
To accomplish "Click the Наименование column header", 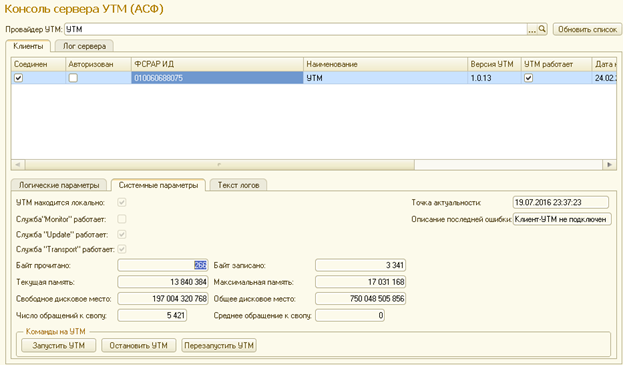I will tap(385, 64).
